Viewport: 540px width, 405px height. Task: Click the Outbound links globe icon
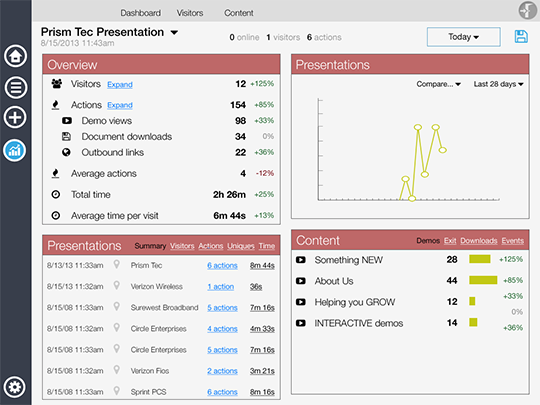(x=66, y=152)
